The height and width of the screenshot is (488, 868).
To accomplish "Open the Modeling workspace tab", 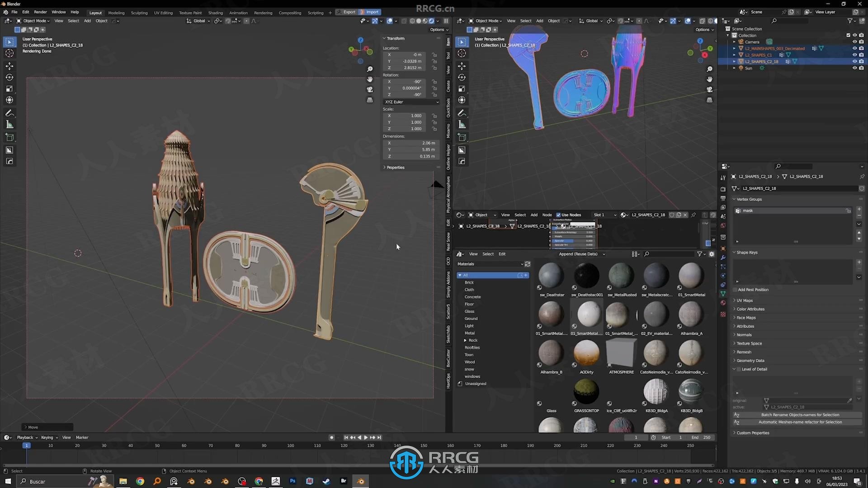I will click(116, 13).
